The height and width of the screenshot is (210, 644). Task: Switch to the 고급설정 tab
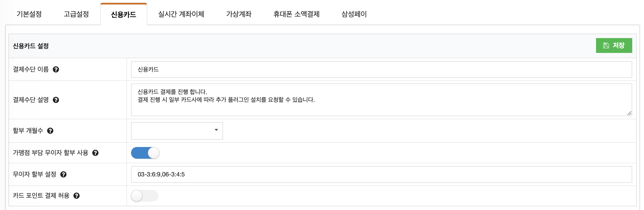click(76, 14)
